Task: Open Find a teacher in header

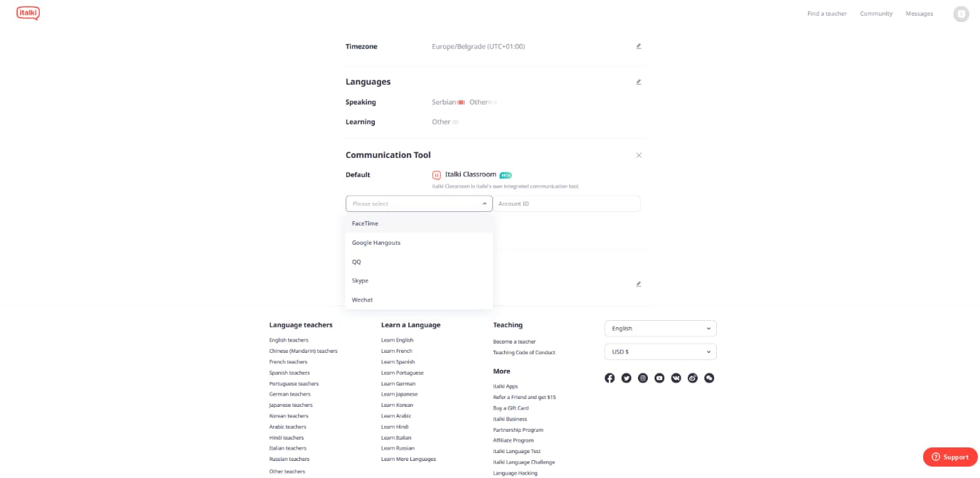Action: pyautogui.click(x=827, y=14)
